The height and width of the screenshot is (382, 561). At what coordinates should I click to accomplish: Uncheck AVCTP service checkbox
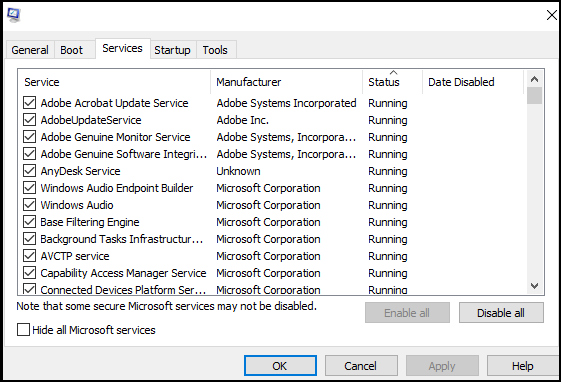point(29,256)
